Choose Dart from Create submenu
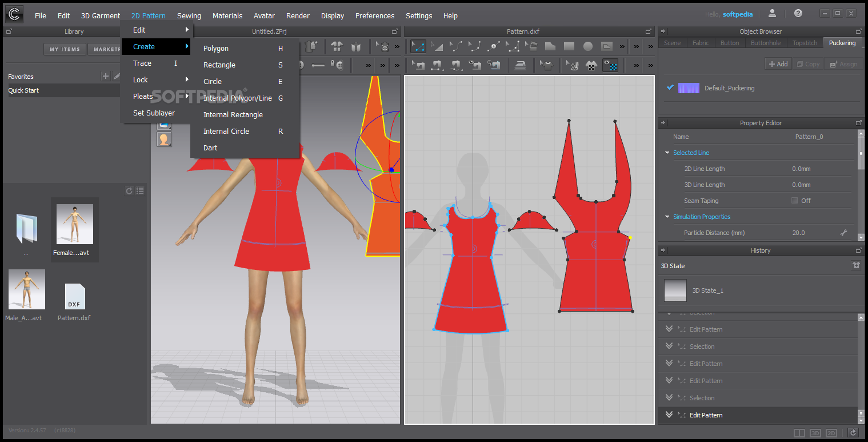 [x=245, y=148]
